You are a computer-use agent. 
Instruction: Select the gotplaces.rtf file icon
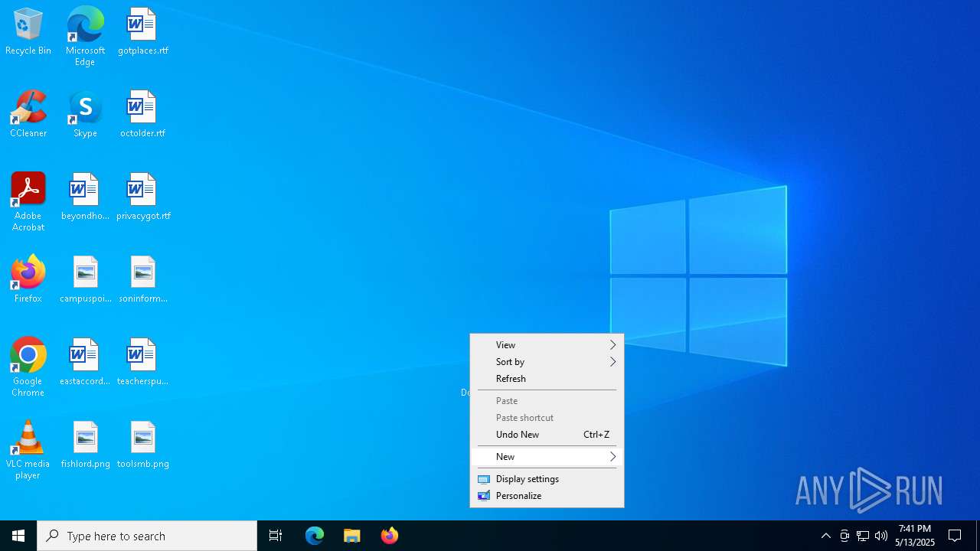tap(142, 32)
